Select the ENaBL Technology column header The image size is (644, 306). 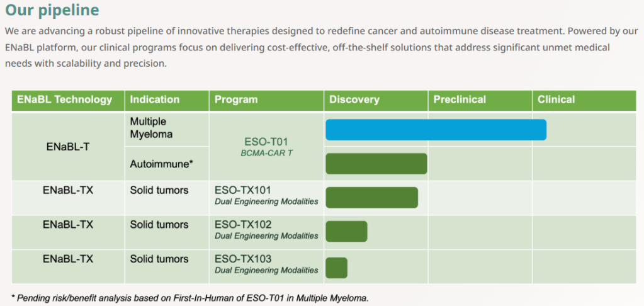65,99
